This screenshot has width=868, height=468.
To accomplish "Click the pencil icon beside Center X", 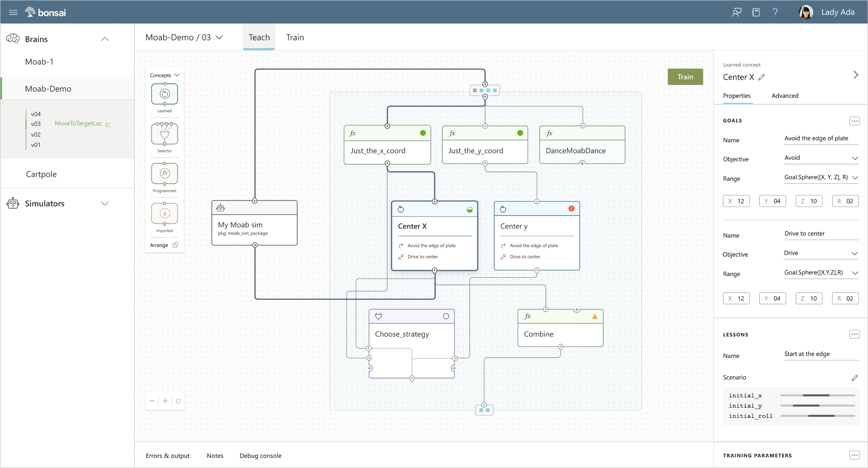I will pyautogui.click(x=761, y=77).
